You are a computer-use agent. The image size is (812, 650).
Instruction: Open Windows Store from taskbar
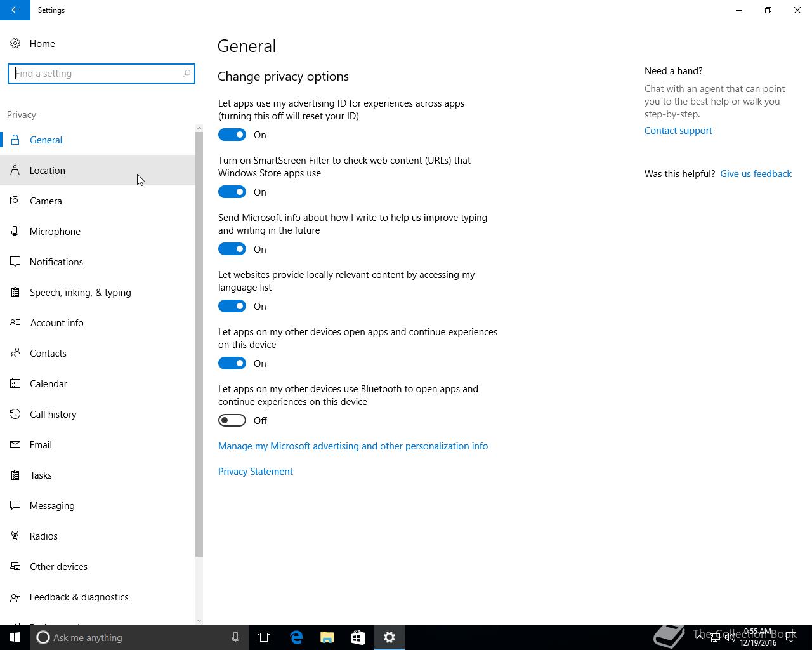click(x=358, y=637)
